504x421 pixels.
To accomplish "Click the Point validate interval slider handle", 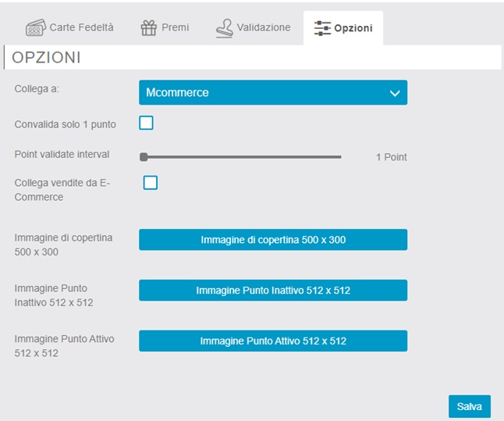I will (144, 157).
